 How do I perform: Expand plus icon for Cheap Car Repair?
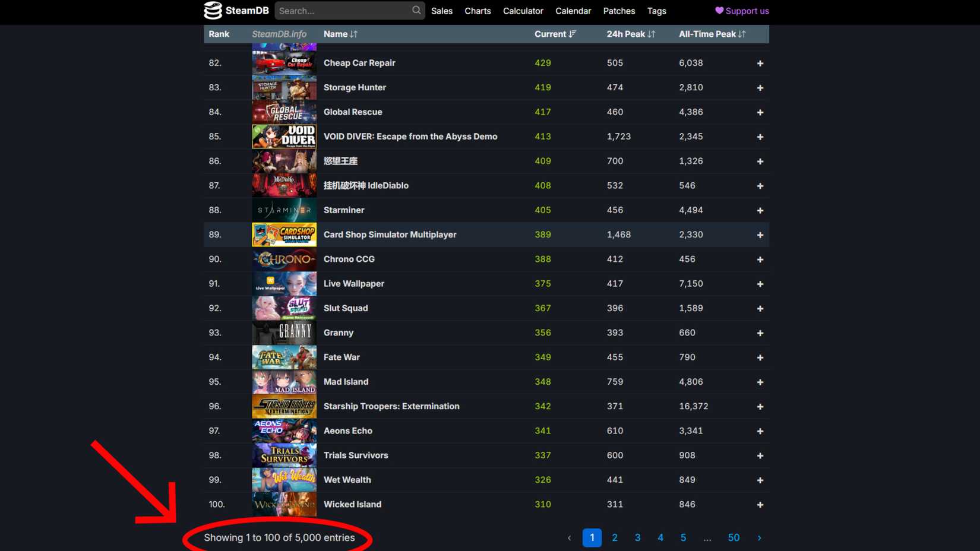pos(760,63)
